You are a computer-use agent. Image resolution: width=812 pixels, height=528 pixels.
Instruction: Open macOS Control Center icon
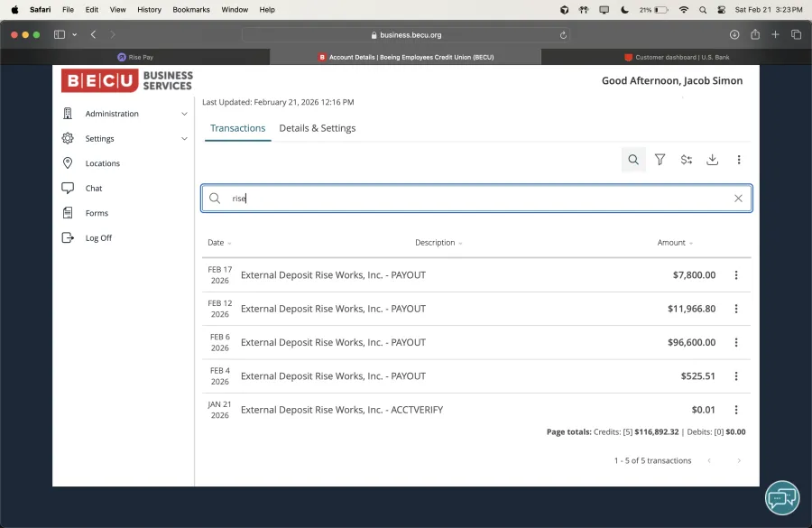tap(722, 9)
